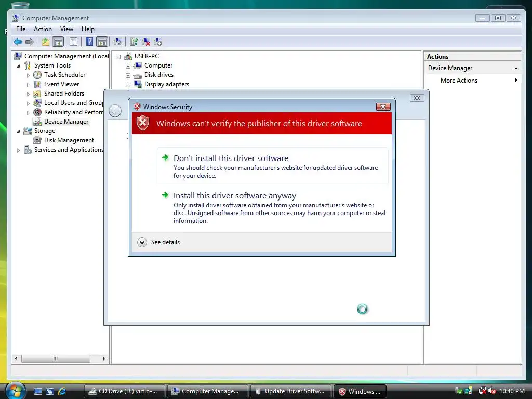Select Computer Management (Local) root node
Viewport: 532px width, 399px height.
(66, 56)
